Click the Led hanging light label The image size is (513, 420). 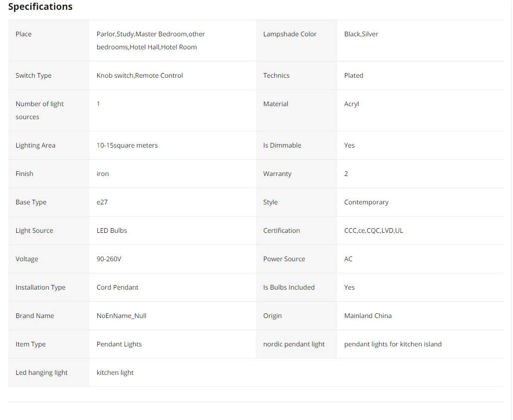41,373
